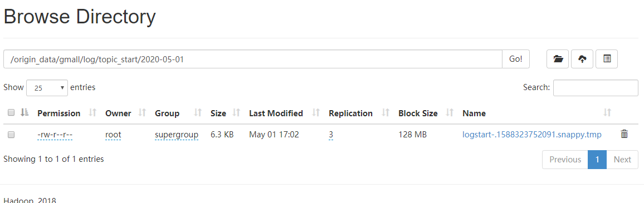Image resolution: width=644 pixels, height=203 pixels.
Task: Open the Show entries count dropdown
Action: click(47, 88)
